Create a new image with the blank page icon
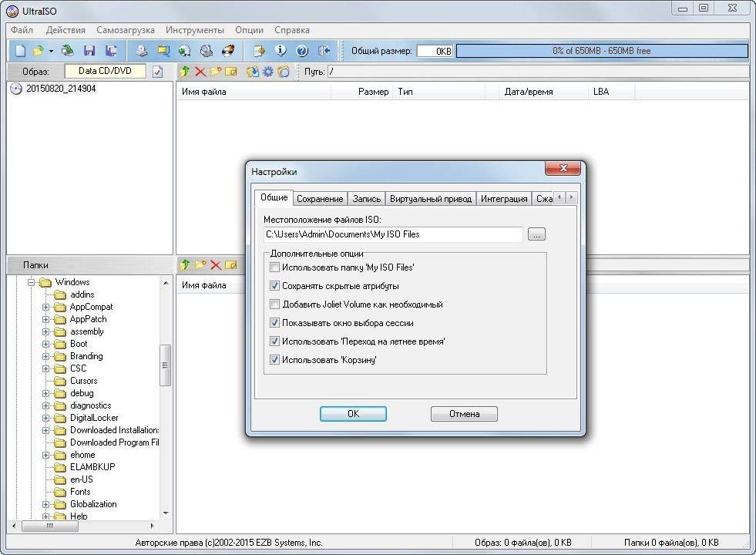Screen dimensions: 756x555 point(20,51)
